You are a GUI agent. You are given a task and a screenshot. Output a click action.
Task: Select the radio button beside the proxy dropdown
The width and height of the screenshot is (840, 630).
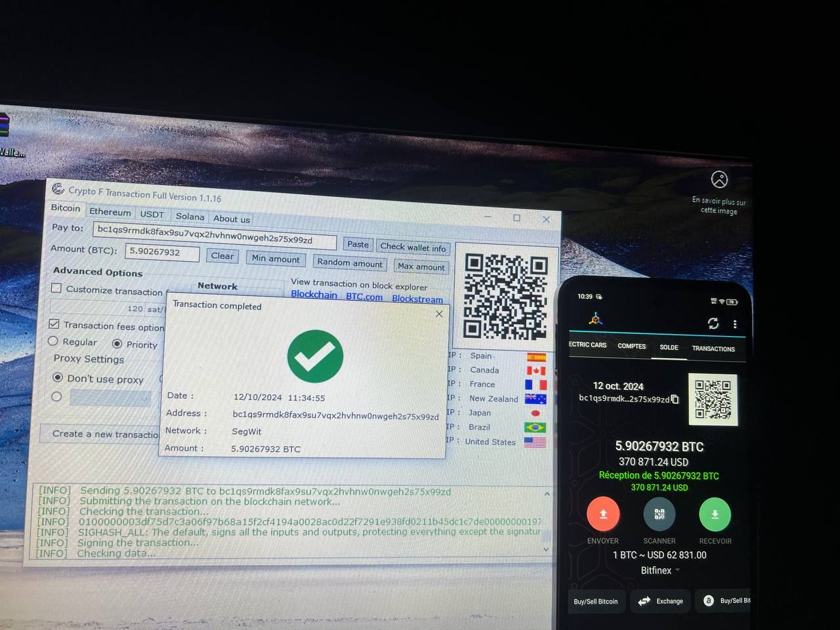(x=56, y=396)
